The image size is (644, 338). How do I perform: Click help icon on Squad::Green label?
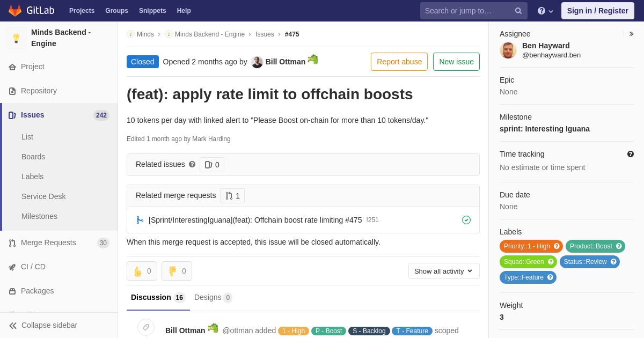pyautogui.click(x=551, y=262)
